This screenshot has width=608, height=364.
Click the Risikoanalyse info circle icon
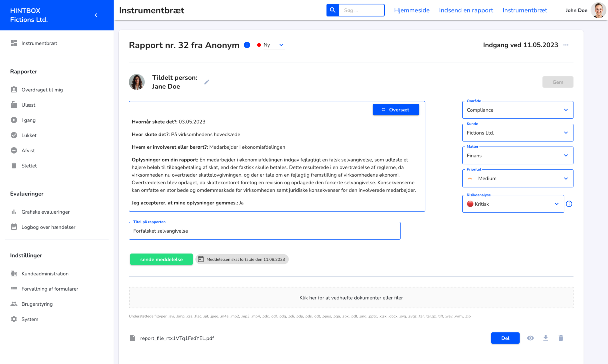click(x=569, y=204)
